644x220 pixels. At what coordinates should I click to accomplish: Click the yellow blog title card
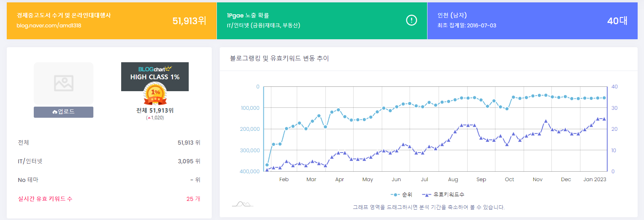[x=112, y=21]
